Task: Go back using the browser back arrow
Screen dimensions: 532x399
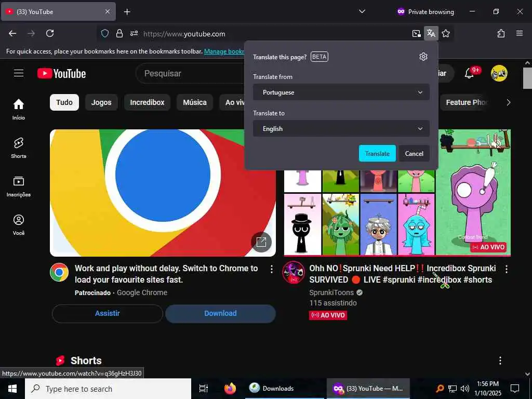Action: (12, 33)
